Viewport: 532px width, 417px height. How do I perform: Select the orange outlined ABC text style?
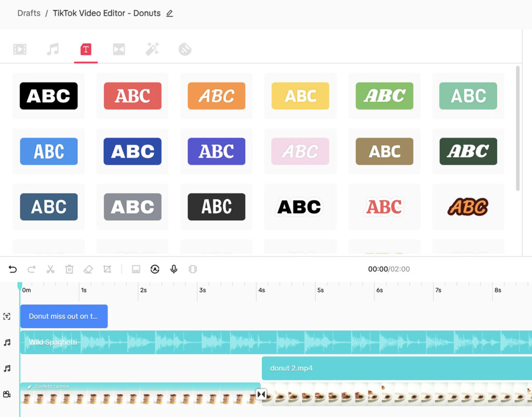click(x=468, y=206)
